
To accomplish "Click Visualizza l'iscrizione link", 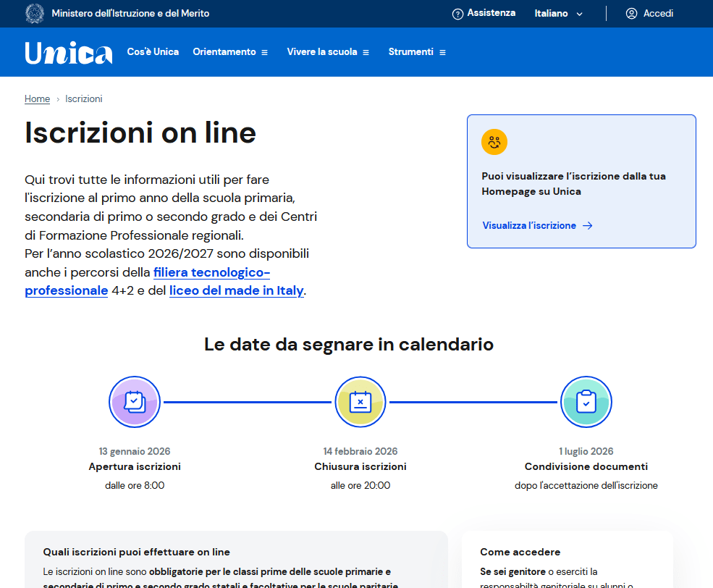I will (529, 226).
